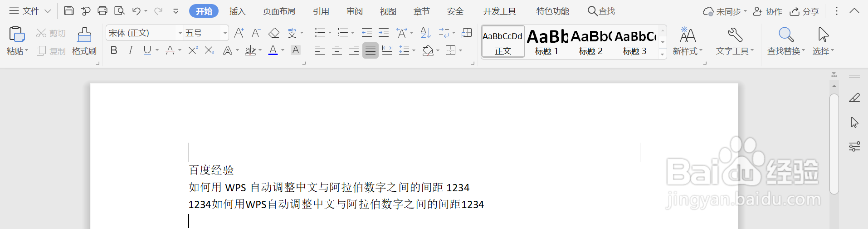Screen dimensions: 868x229
Task: Apply paragraph shading fill color
Action: 427,50
